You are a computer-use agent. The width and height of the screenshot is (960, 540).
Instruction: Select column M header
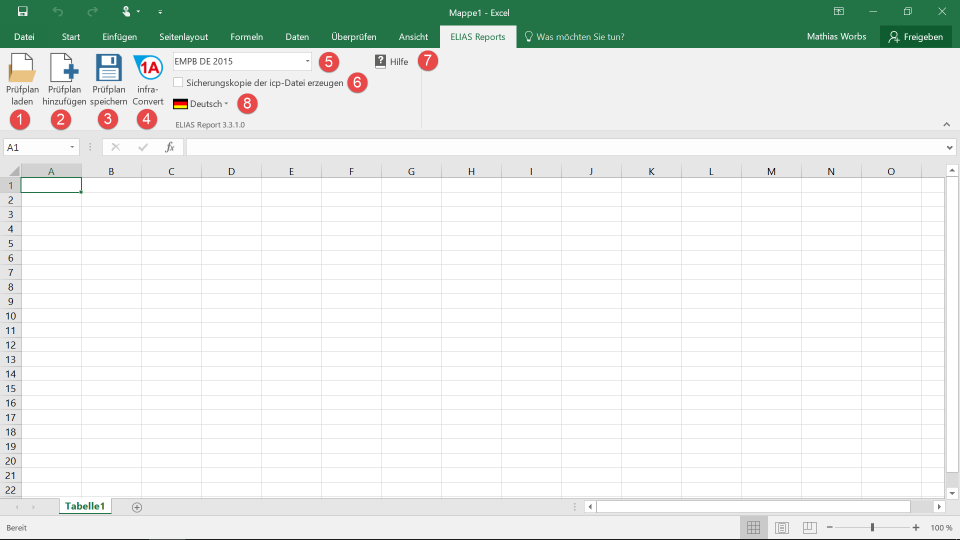click(x=771, y=171)
